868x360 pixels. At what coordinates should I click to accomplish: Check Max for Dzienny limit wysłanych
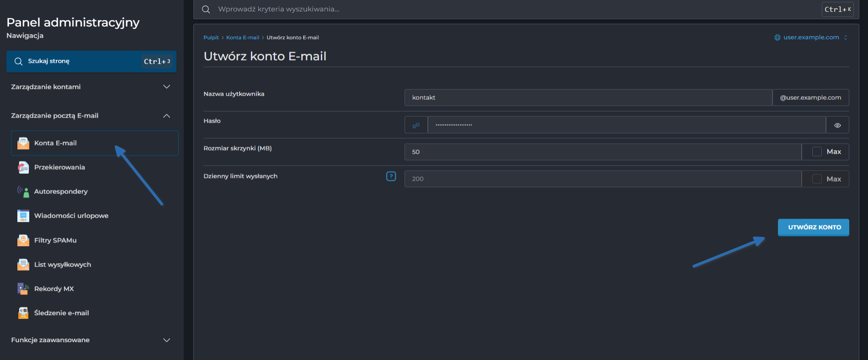[x=817, y=179]
